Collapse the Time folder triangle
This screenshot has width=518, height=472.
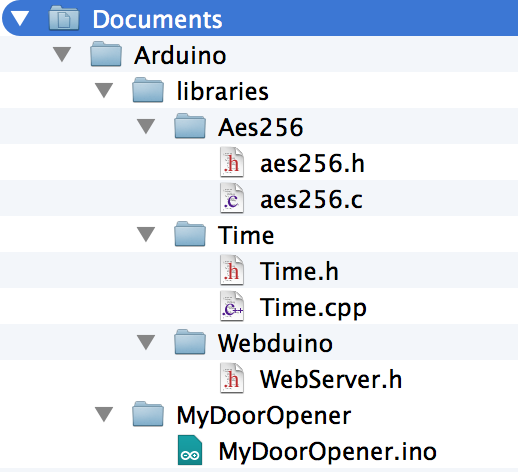(x=146, y=234)
